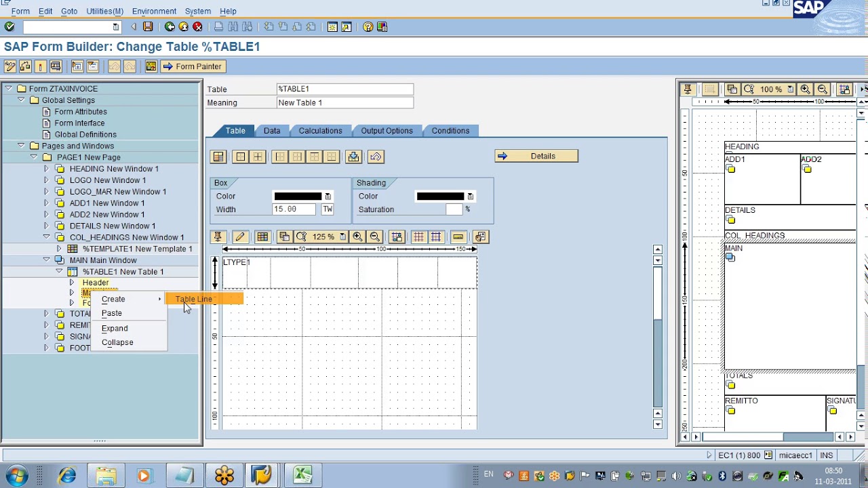Open the 125 % zoom dropdown
Viewport: 868px width, 488px height.
coord(342,237)
